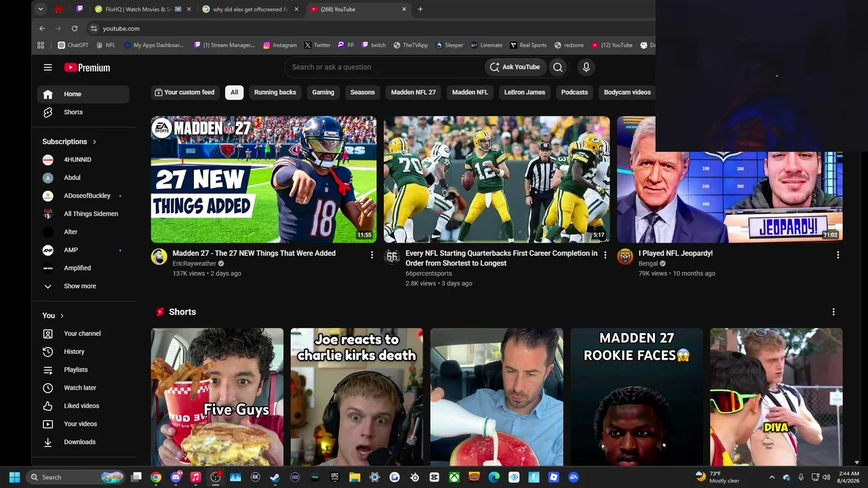Open the All Things Sidemen subscription
Screen dimensions: 868x488
click(x=83, y=214)
